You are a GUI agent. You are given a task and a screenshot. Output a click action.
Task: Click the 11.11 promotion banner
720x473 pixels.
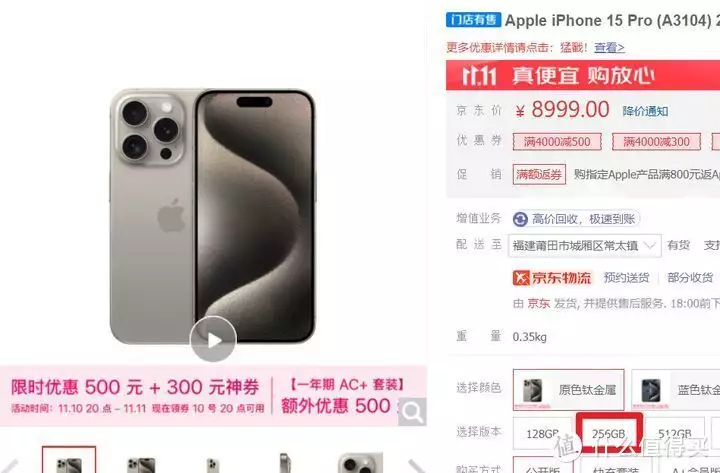coord(583,75)
